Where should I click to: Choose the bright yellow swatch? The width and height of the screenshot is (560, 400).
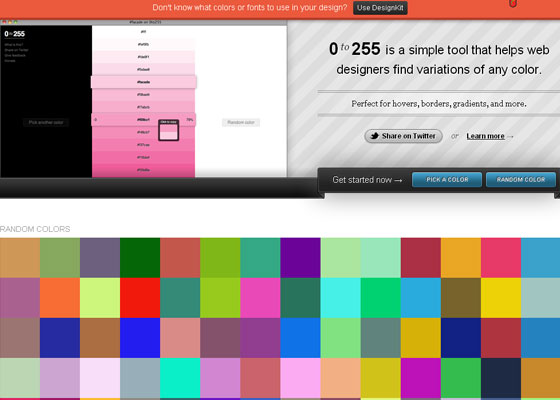(x=501, y=298)
